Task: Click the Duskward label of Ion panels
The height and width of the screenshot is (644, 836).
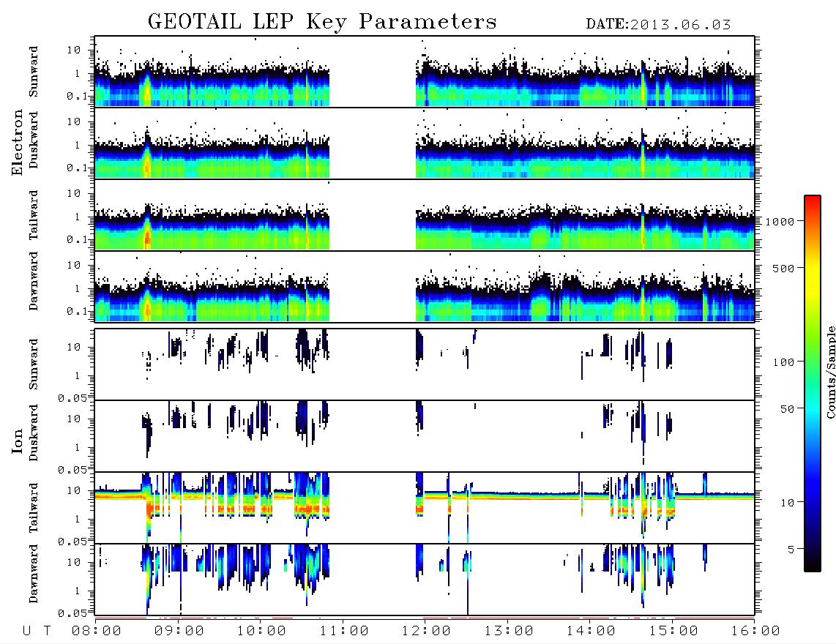Action: (34, 433)
